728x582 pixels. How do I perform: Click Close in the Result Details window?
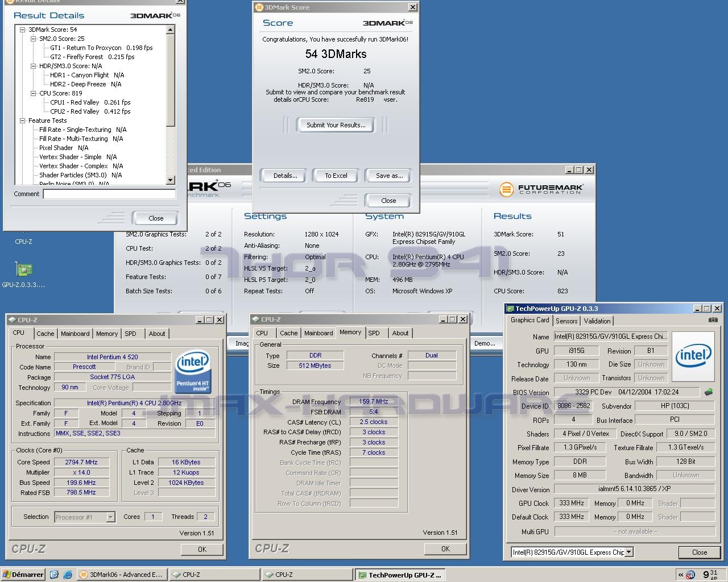[x=155, y=218]
